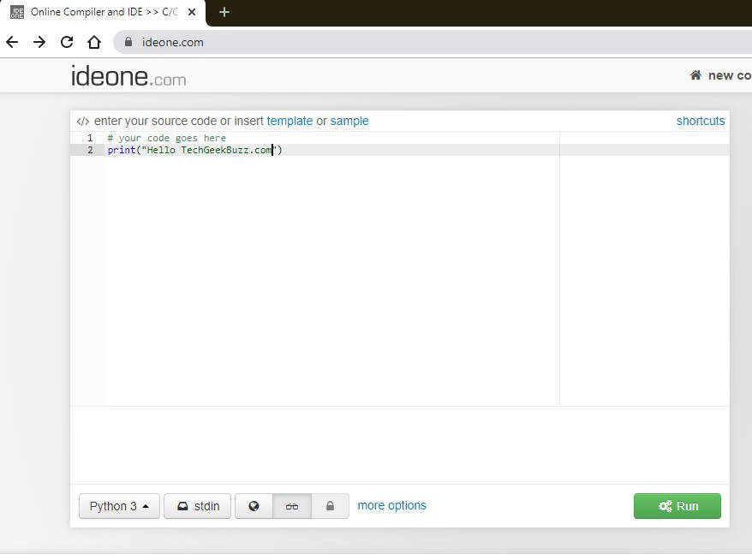Open the shortcuts link
752x560 pixels.
point(700,121)
